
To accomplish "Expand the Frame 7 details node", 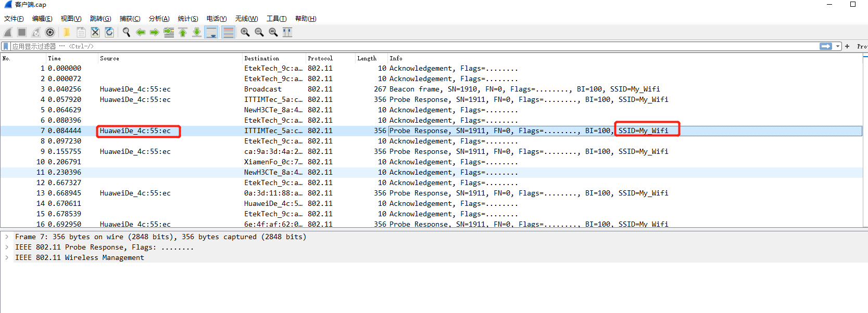I will 7,237.
